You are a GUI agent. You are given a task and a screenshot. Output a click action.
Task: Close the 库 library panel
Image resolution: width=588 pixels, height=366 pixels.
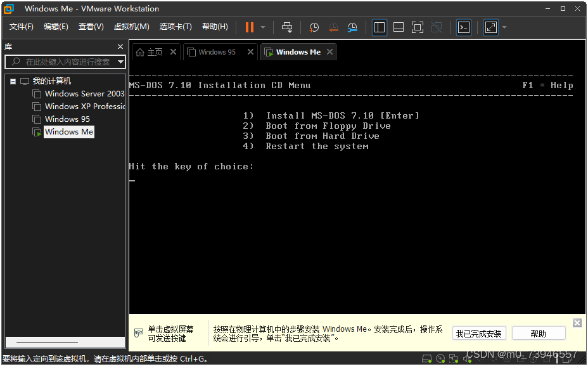click(x=120, y=46)
